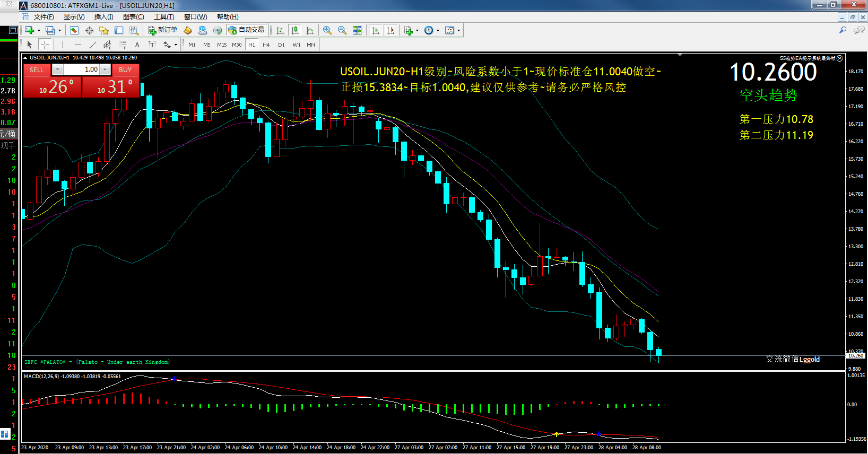Click the red SELL button

coord(37,69)
